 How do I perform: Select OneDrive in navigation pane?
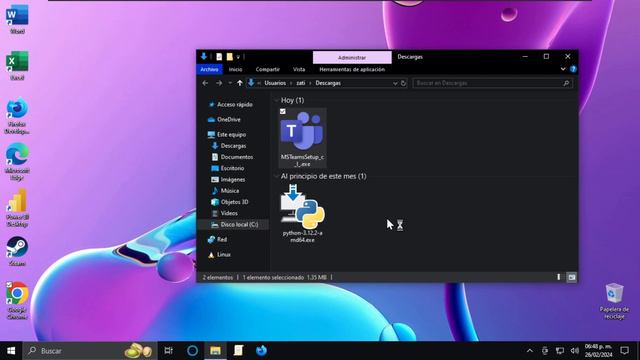pos(224,120)
